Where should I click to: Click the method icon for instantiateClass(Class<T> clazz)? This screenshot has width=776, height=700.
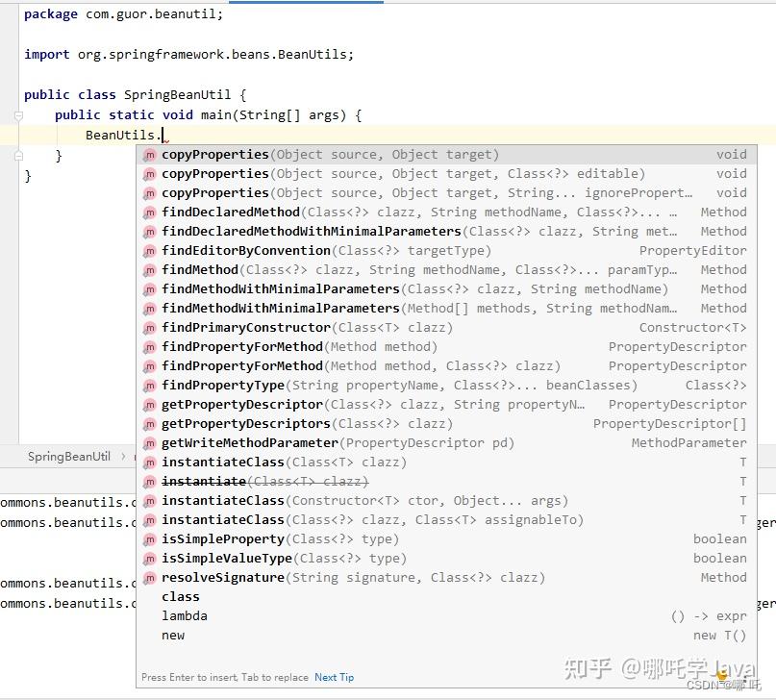150,462
